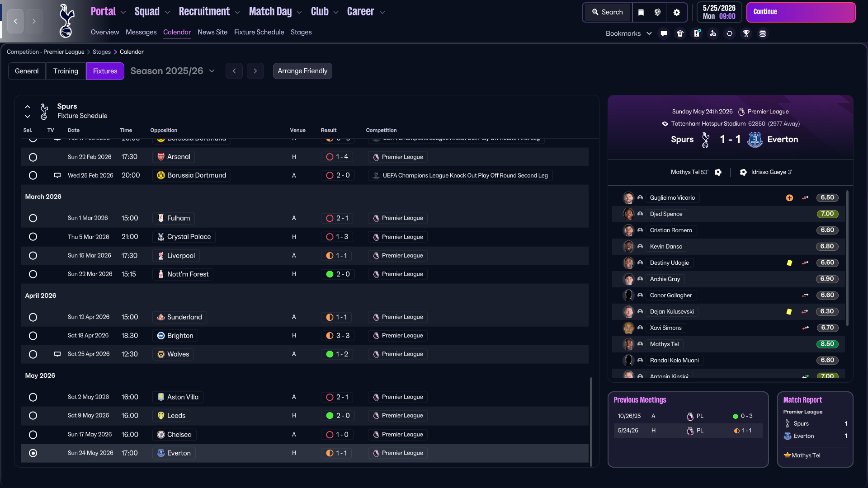This screenshot has width=868, height=488.
Task: Switch to the Training tab
Action: pos(66,71)
